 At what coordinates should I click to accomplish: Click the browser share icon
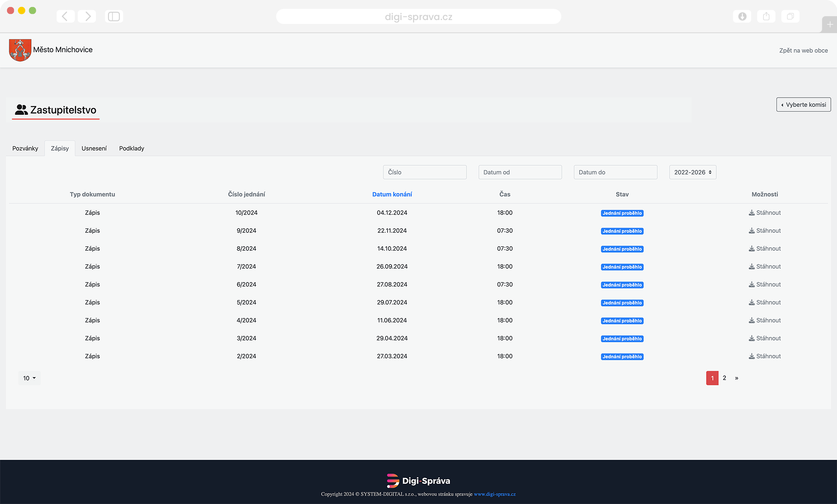(x=766, y=17)
